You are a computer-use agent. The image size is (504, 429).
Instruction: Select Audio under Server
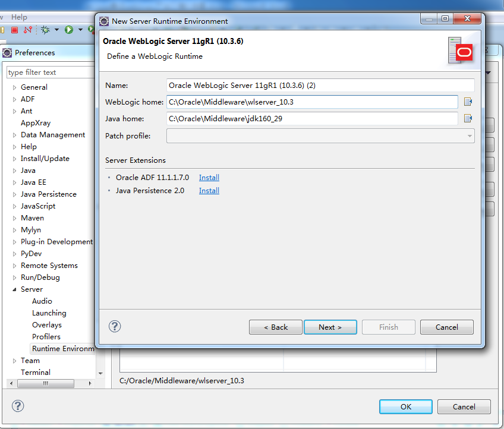click(42, 301)
